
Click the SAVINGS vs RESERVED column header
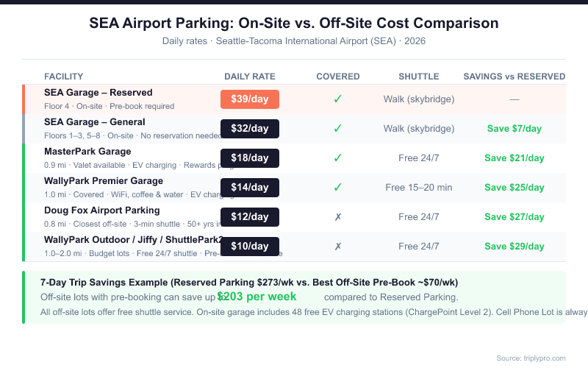pyautogui.click(x=514, y=77)
